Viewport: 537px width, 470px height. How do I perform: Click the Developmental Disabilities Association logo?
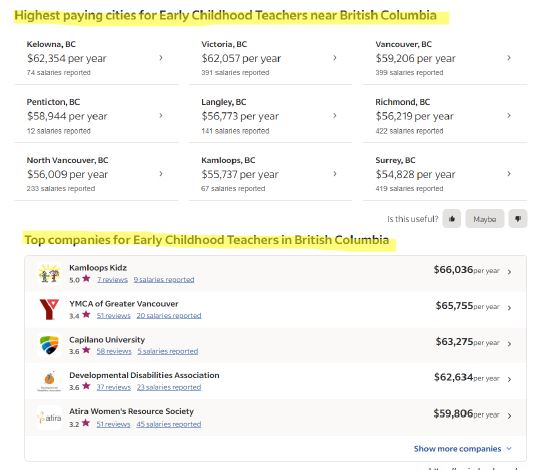click(49, 381)
